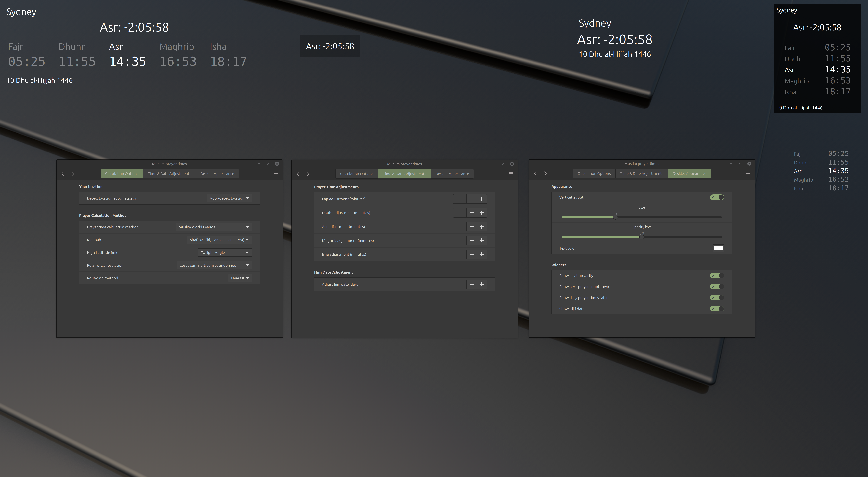Screen dimensions: 868x477
Task: Close the Calculation Options settings window
Action: click(x=277, y=164)
